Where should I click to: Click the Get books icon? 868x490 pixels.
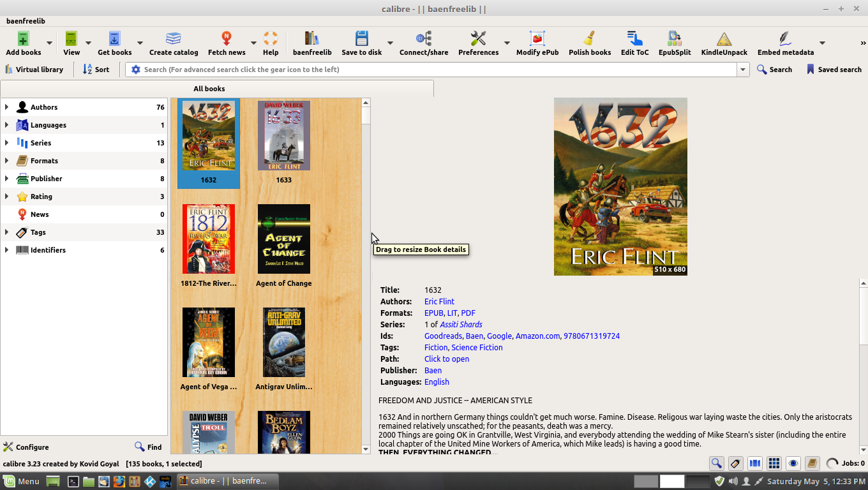pyautogui.click(x=114, y=39)
